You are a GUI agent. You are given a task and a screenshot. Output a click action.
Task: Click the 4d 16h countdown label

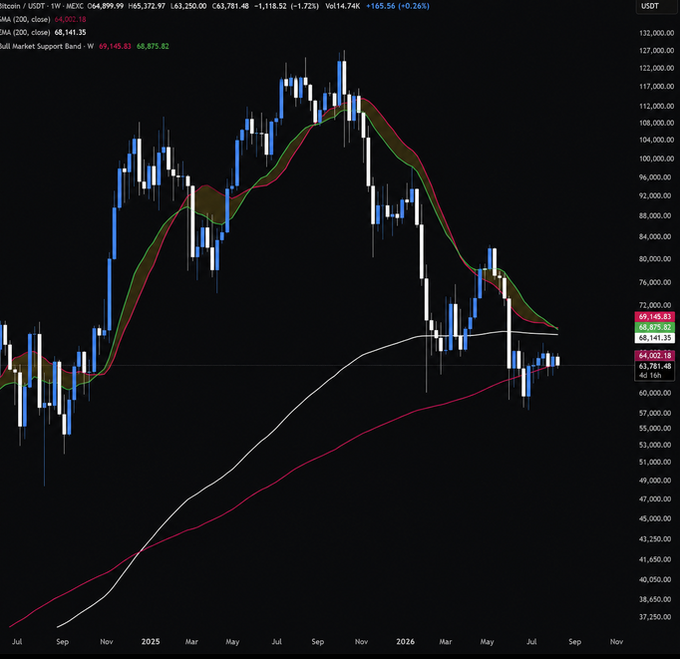click(x=650, y=375)
